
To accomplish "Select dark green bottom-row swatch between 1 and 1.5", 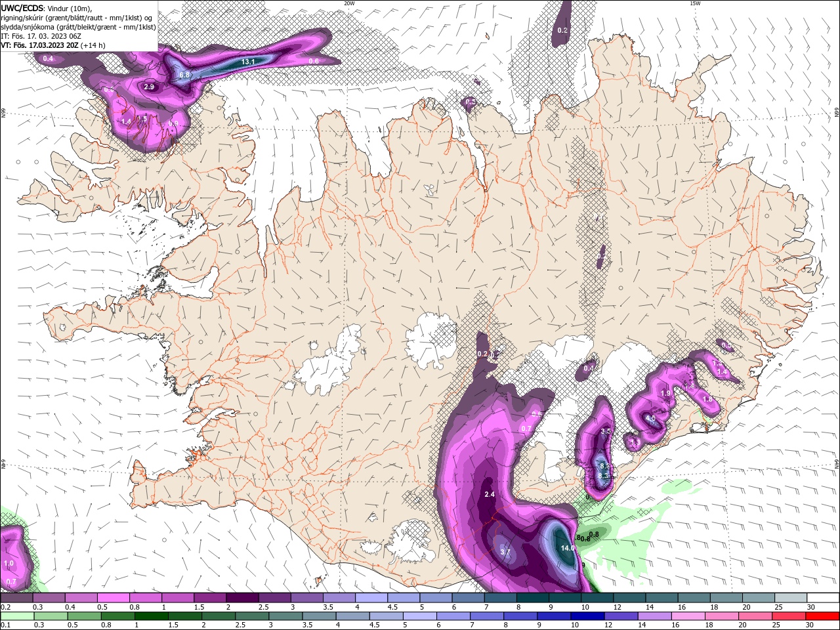I will [x=151, y=616].
